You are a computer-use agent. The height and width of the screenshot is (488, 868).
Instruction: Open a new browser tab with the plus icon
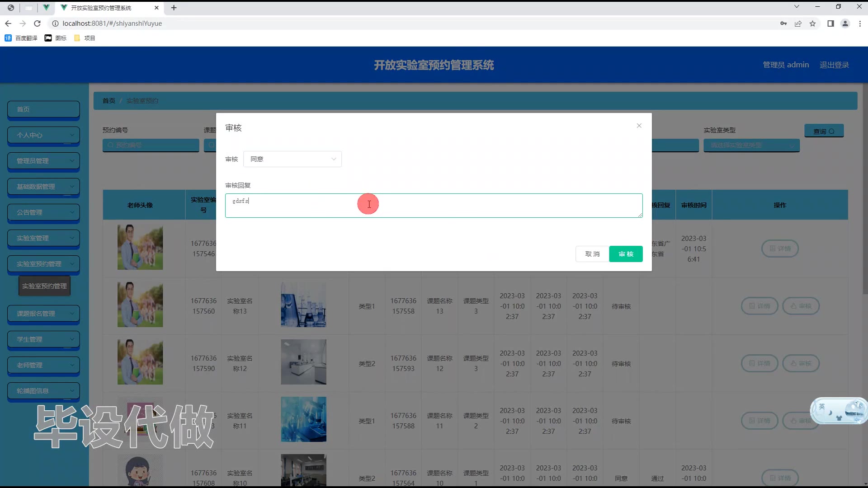[174, 8]
